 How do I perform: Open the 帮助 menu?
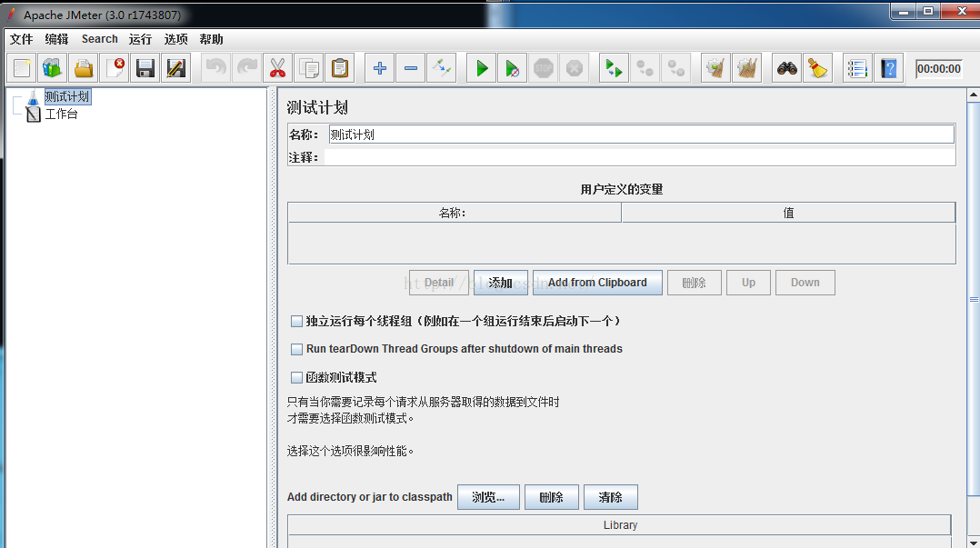coord(211,39)
